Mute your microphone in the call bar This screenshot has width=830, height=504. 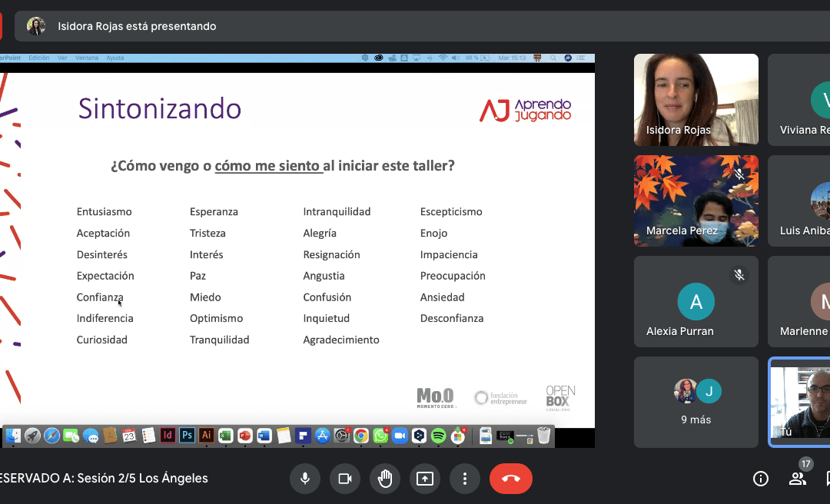305,479
